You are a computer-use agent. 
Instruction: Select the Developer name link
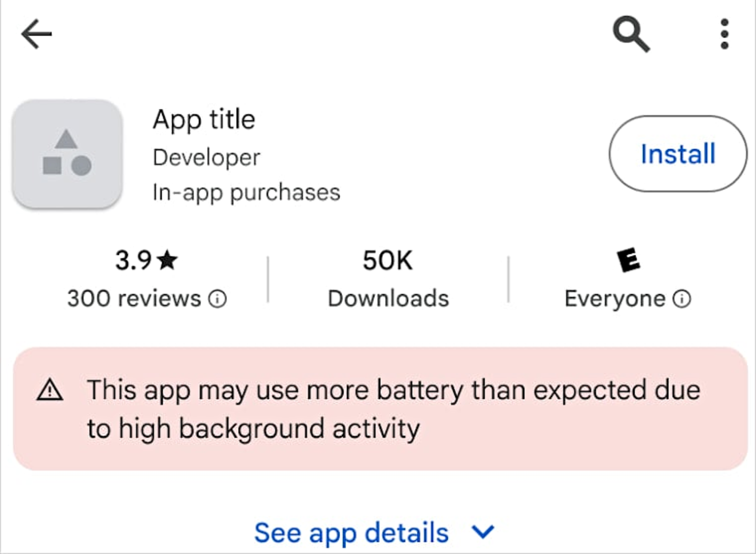pyautogui.click(x=206, y=157)
